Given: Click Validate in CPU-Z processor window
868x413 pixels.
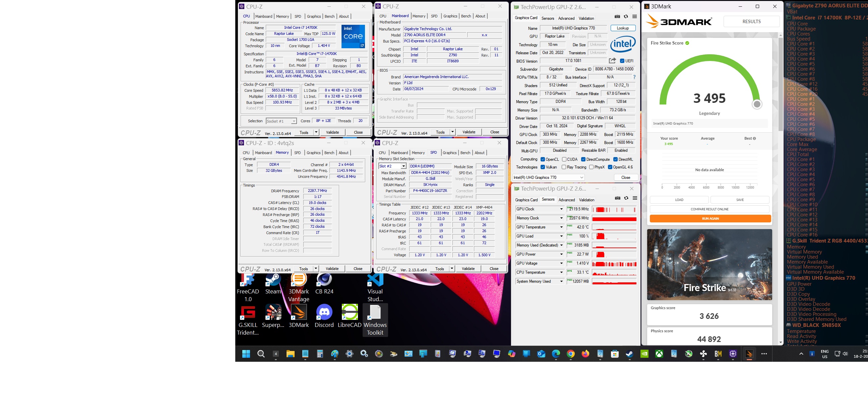Looking at the screenshot, I should pos(332,132).
